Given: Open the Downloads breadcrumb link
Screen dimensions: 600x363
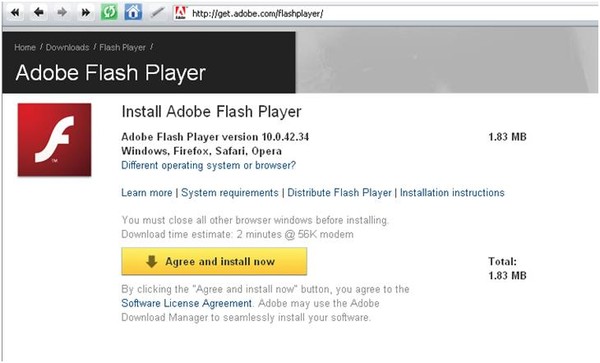Looking at the screenshot, I should pos(67,47).
